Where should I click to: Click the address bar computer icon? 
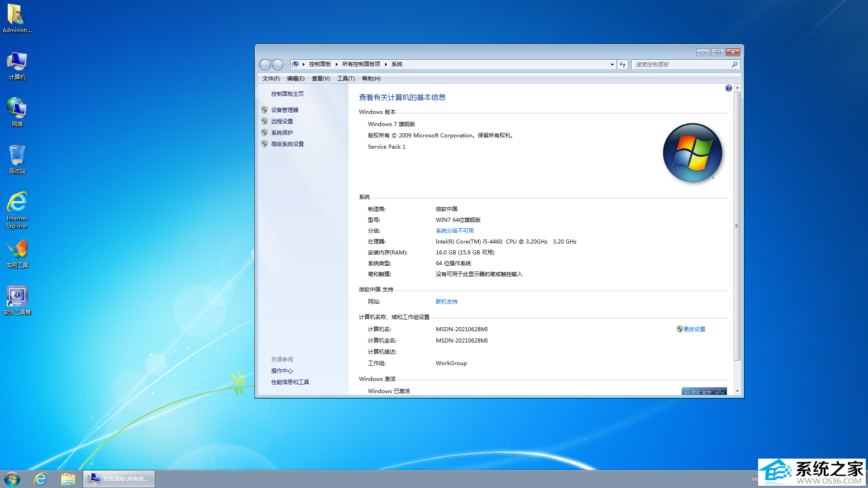(295, 64)
